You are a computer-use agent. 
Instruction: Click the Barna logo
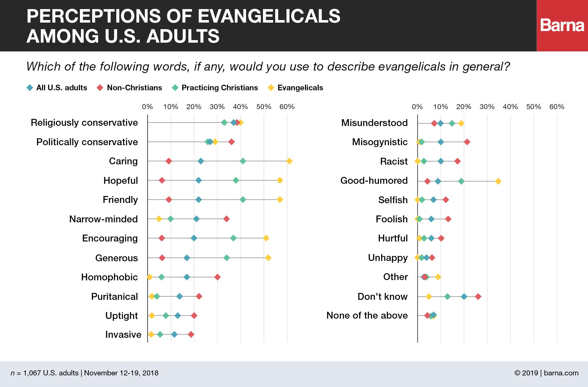562,25
